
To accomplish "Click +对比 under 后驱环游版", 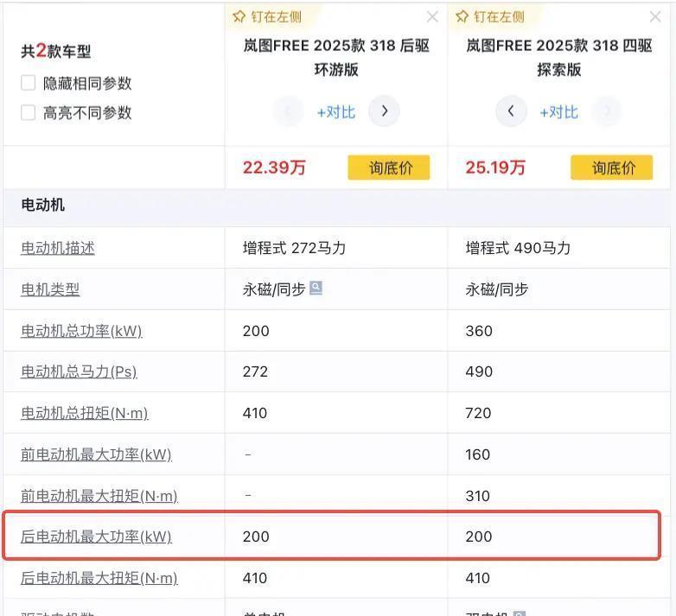I will 336,112.
